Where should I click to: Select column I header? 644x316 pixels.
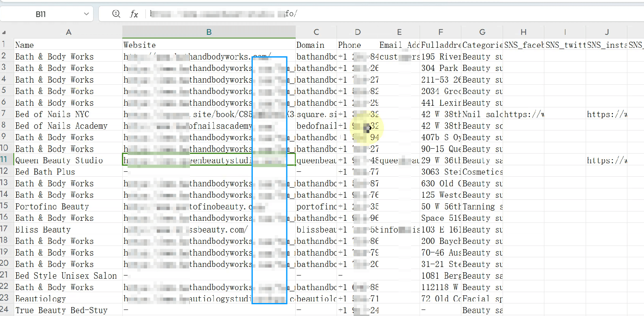tap(565, 32)
